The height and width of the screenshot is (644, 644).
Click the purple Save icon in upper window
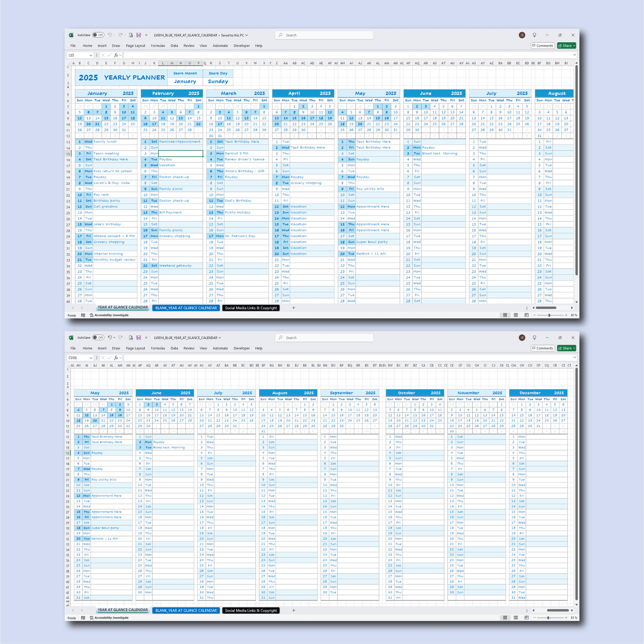(x=138, y=35)
